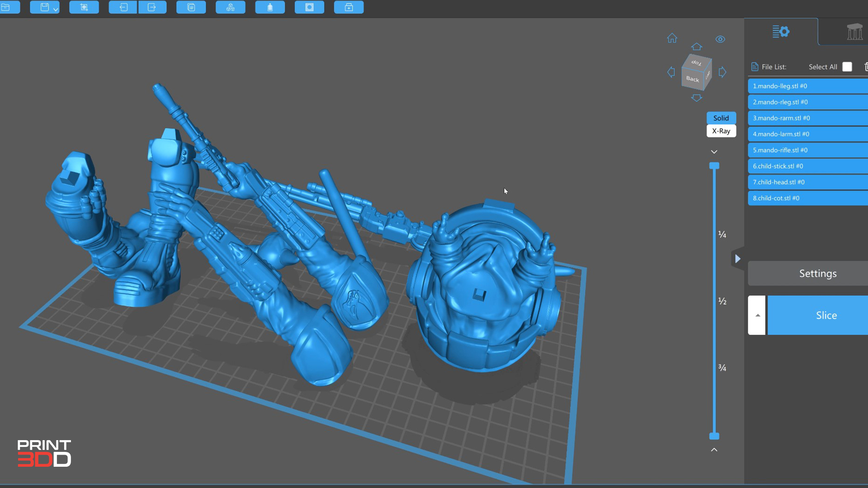Click the Back face of view cube
The width and height of the screenshot is (868, 488).
693,79
